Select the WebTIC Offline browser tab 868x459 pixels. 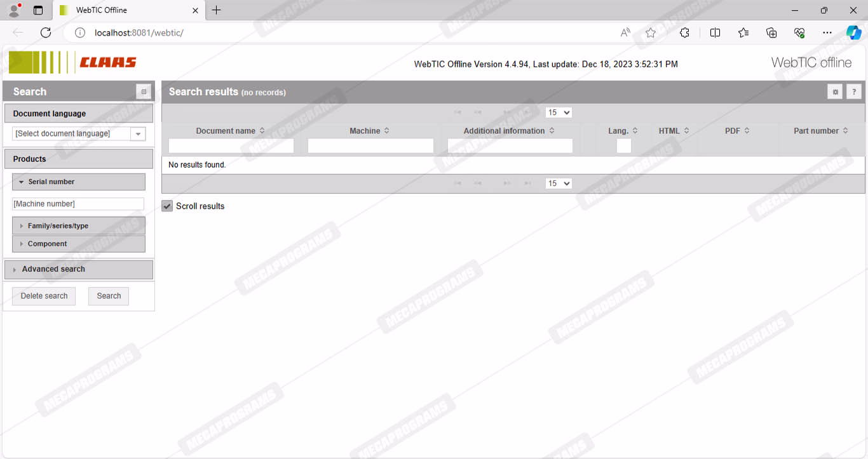tap(130, 10)
